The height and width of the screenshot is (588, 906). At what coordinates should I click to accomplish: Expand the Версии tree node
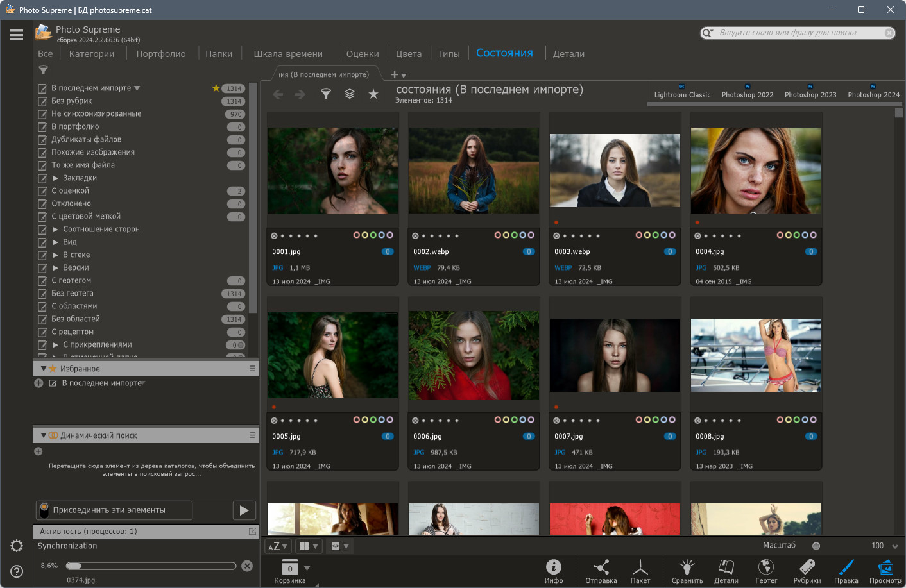(56, 268)
